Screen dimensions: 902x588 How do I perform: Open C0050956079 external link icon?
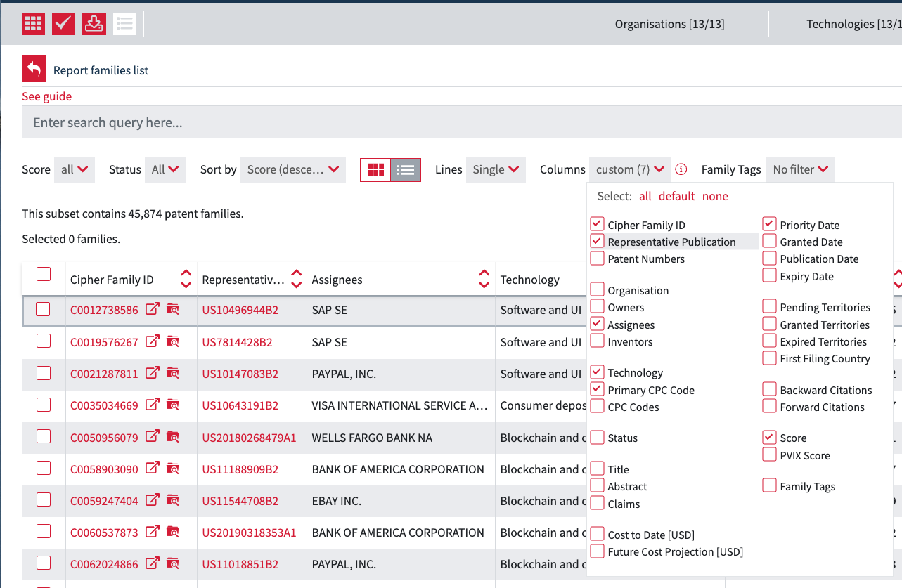[153, 436]
